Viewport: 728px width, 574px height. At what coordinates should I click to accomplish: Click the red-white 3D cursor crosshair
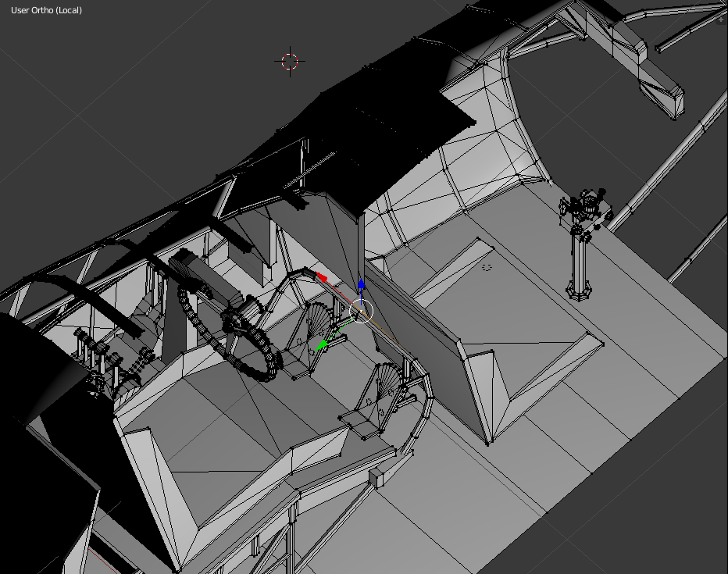pos(290,61)
